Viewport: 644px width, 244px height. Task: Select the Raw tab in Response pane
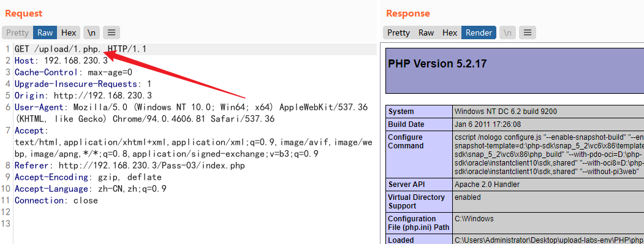[x=426, y=32]
